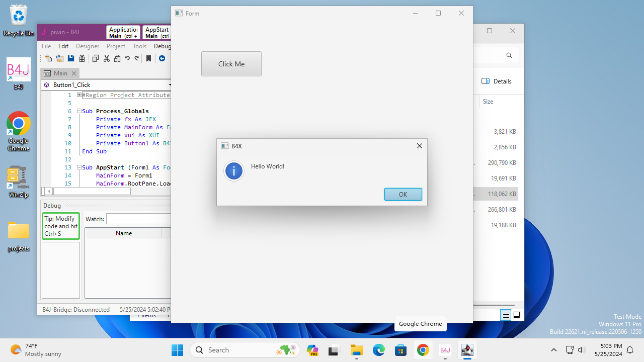Click the Redo arrow in B4J toolbar

(136, 58)
